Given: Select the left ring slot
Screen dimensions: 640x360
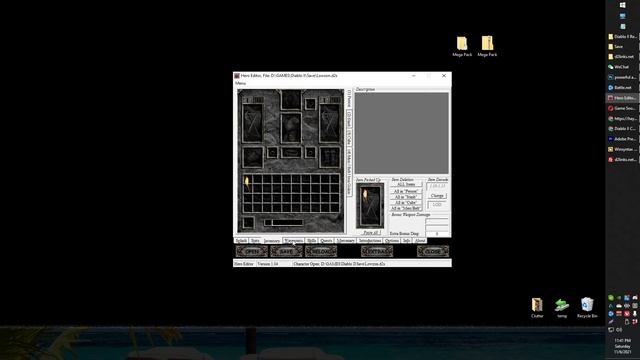Looking at the screenshot, I should point(272,153).
